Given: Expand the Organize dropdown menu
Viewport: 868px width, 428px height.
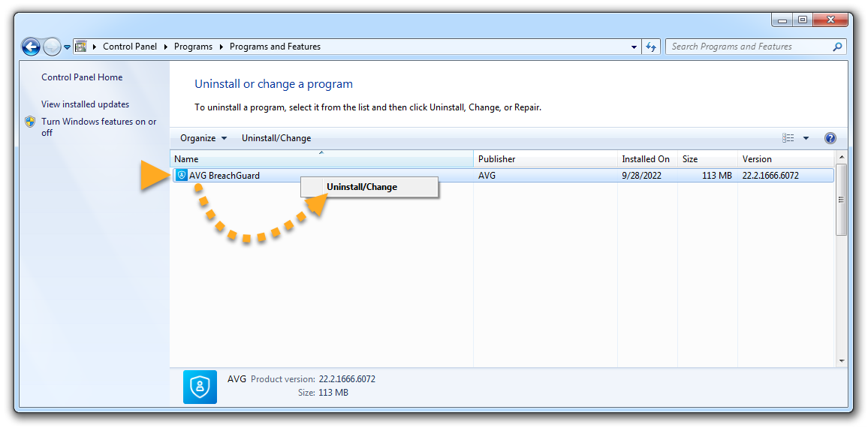Looking at the screenshot, I should coord(203,138).
